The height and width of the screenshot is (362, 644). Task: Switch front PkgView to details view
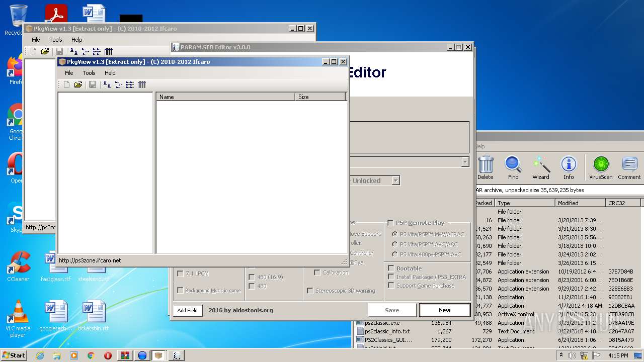142,84
